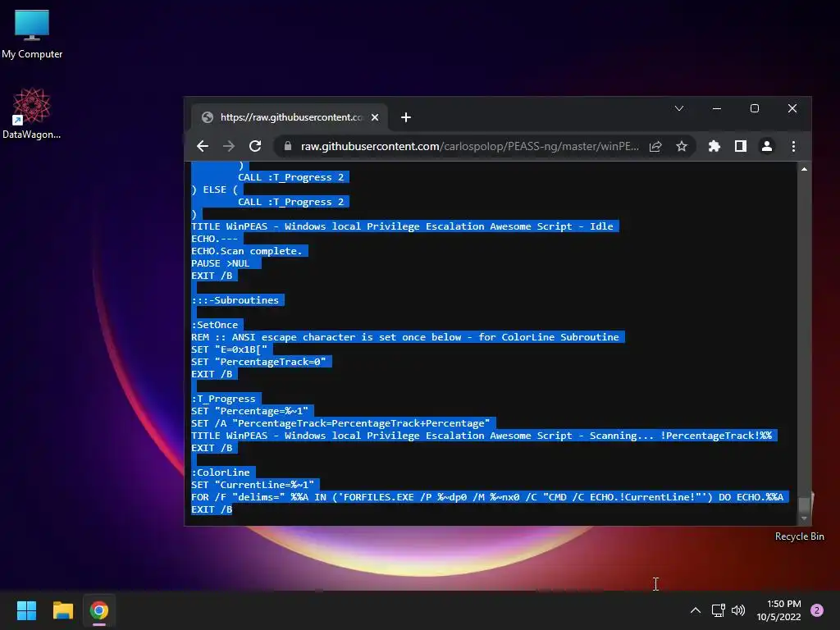Open the network tray icon
Image resolution: width=840 pixels, height=630 pixels.
tap(718, 610)
